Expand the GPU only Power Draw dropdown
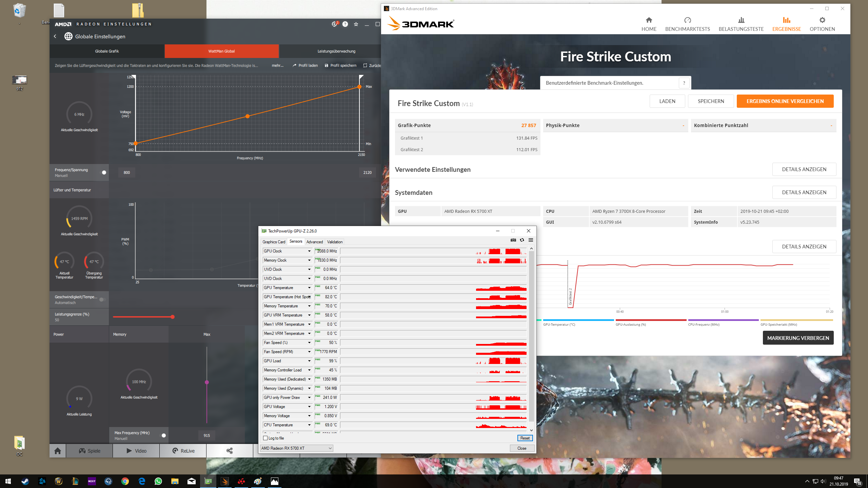This screenshot has width=868, height=488. point(309,398)
